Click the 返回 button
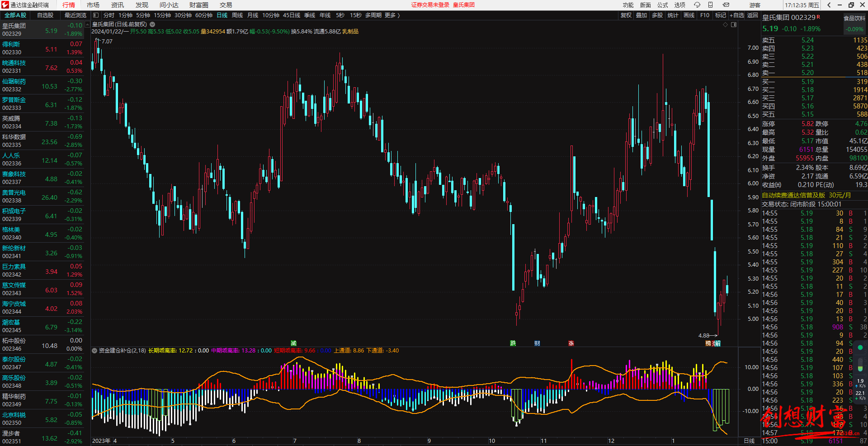This screenshot has height=446, width=868. point(753,15)
